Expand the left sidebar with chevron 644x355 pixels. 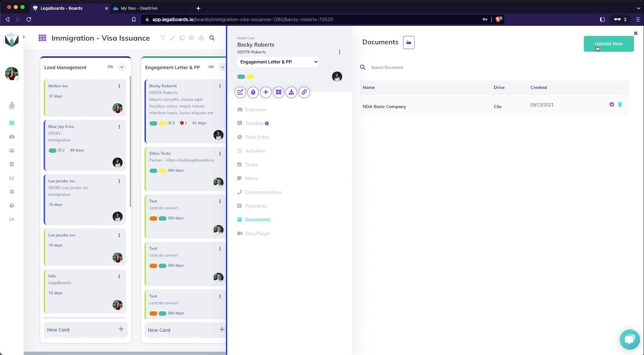tap(24, 37)
